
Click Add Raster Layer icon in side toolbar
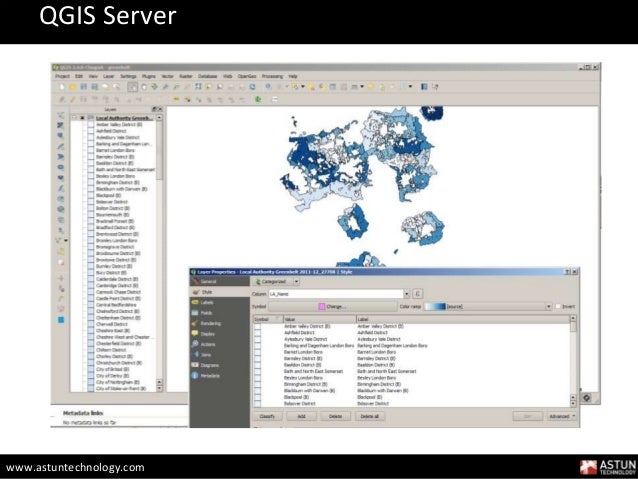pos(61,125)
